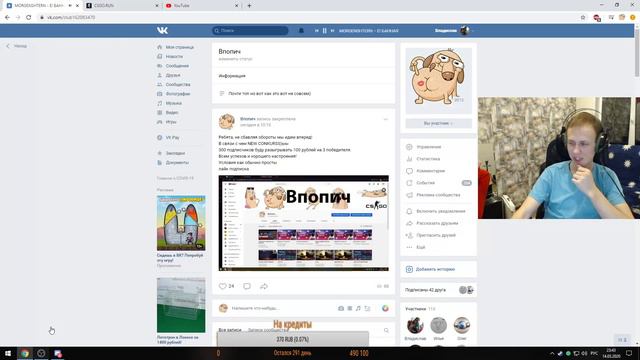Go back with the Назад link
Screen dimensions: 640x360
[x=17, y=46]
